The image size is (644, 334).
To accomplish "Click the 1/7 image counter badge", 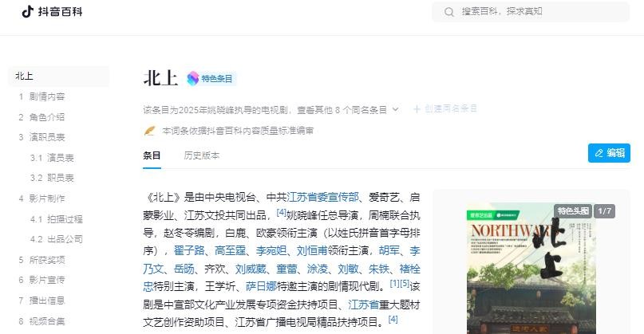I will 605,211.
